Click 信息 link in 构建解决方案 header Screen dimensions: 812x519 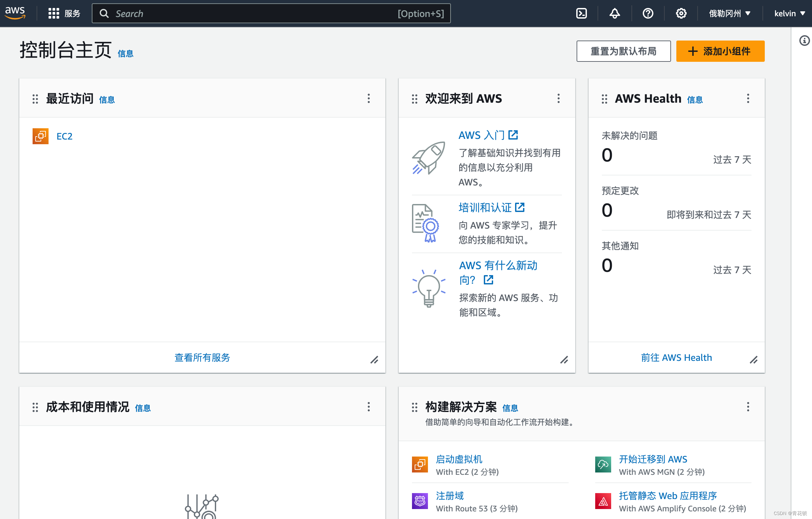[x=510, y=408]
